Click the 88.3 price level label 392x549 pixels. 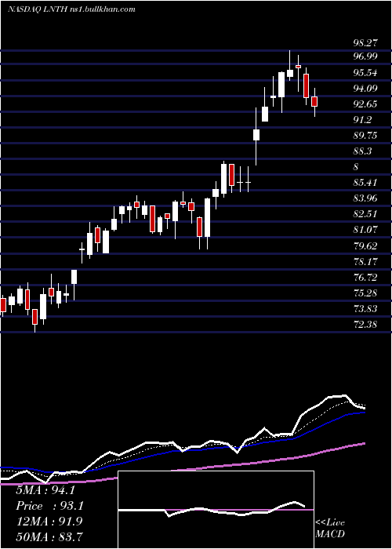pos(362,151)
